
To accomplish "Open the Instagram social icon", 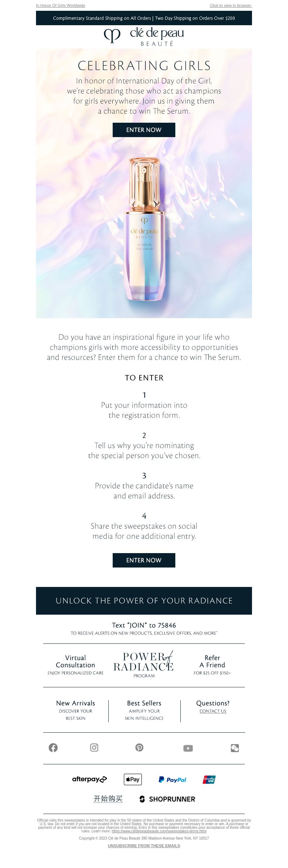I will 94,748.
